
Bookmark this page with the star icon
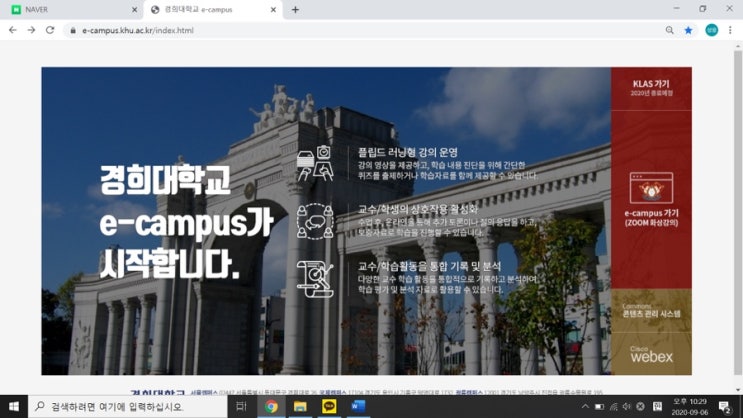tap(688, 30)
